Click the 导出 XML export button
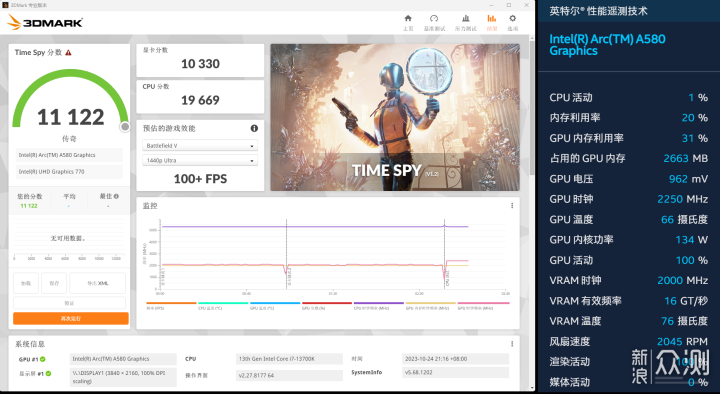The height and width of the screenshot is (394, 720). pyautogui.click(x=98, y=283)
